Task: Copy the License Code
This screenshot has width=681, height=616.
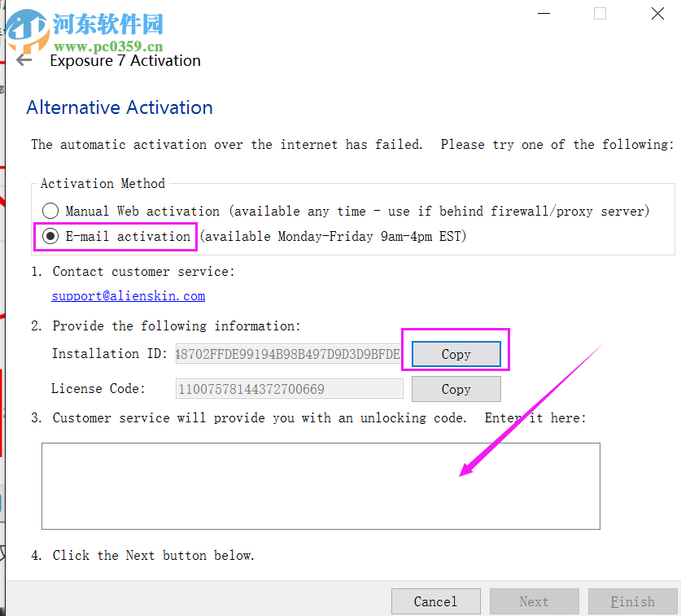Action: click(456, 389)
